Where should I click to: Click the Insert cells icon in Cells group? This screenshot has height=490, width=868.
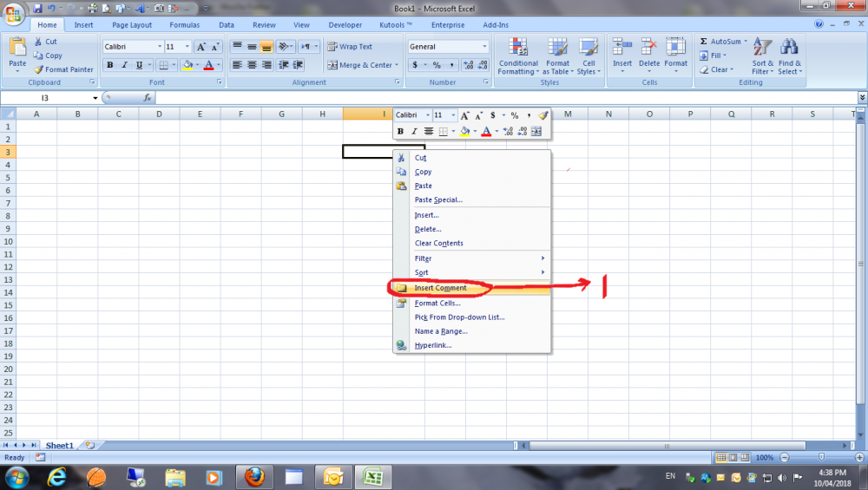(622, 47)
